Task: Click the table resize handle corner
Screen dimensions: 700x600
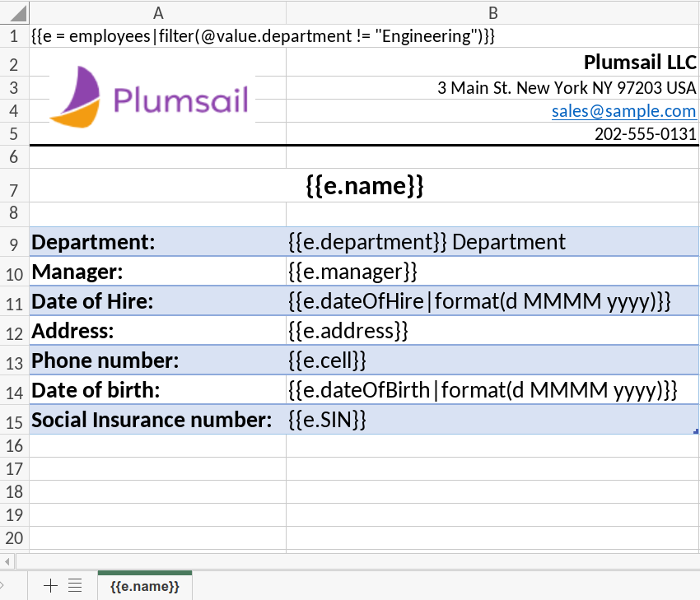Action: point(696,431)
